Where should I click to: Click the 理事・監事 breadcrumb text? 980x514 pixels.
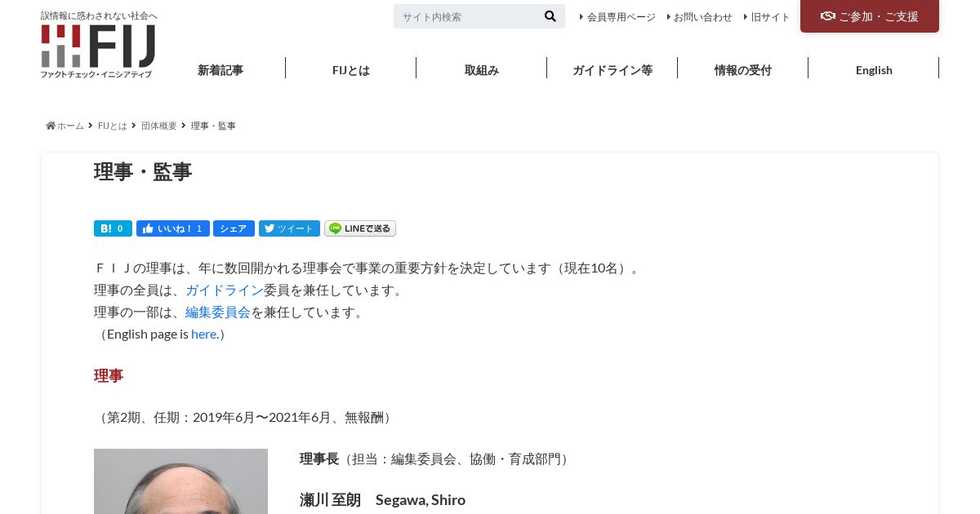pos(213,126)
